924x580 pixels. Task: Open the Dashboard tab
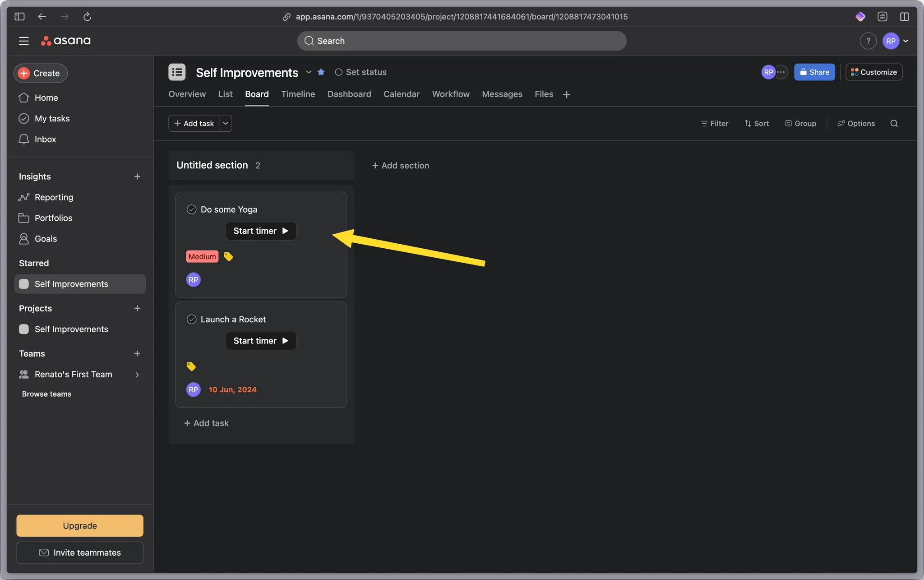tap(349, 94)
